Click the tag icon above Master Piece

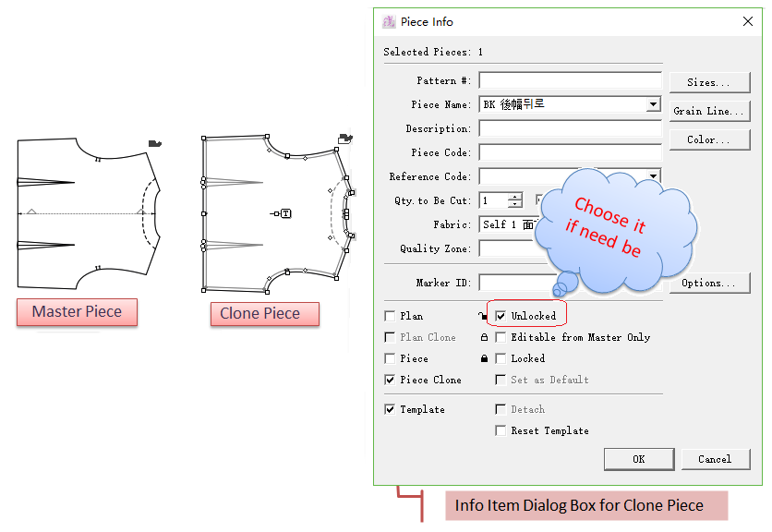(x=155, y=142)
